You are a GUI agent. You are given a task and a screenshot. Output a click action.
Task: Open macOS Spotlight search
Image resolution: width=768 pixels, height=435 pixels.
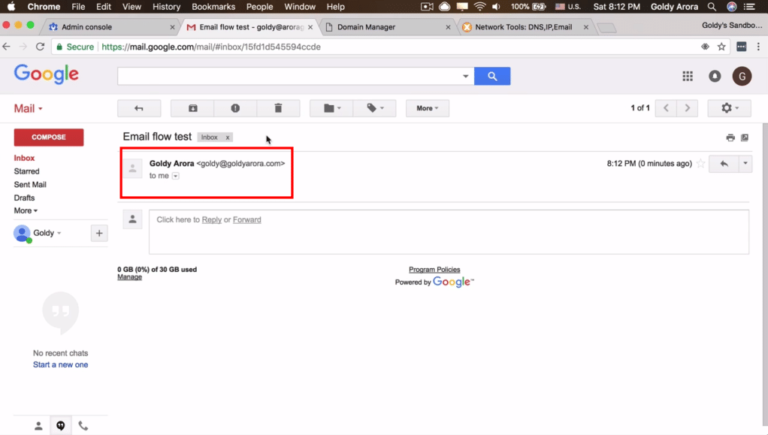712,7
